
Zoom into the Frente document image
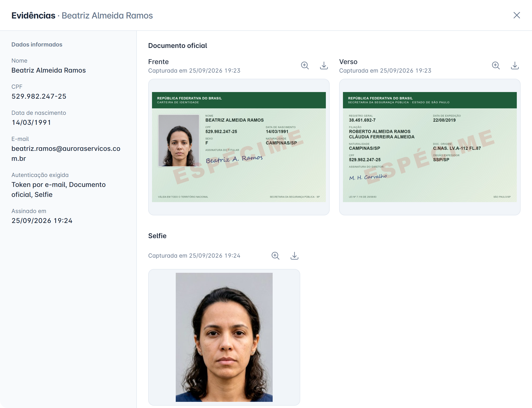[305, 65]
